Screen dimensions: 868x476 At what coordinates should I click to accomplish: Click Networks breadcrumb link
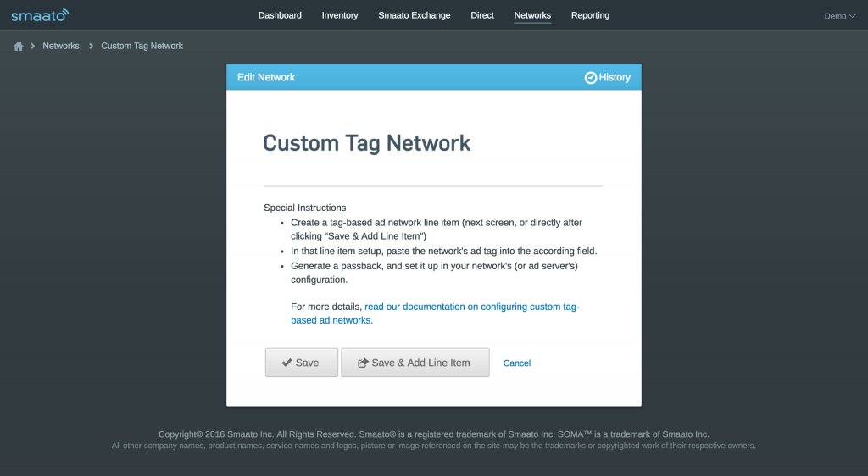pyautogui.click(x=61, y=46)
